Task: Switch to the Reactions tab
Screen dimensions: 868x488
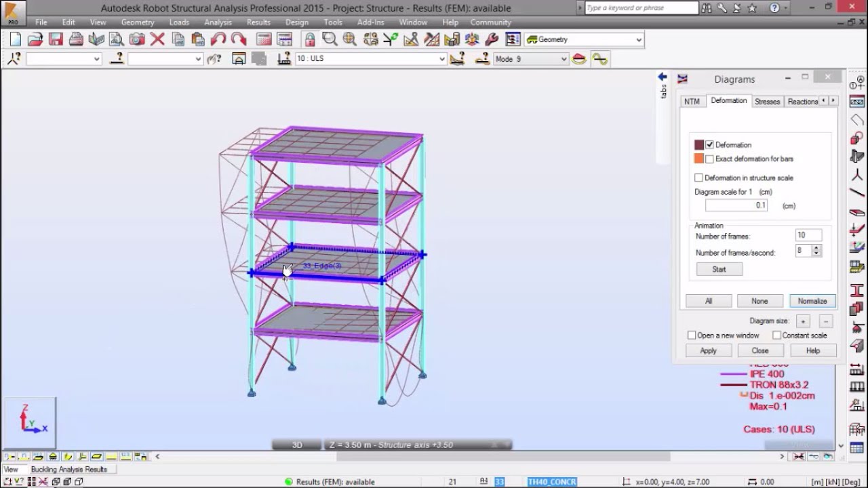Action: [x=802, y=101]
